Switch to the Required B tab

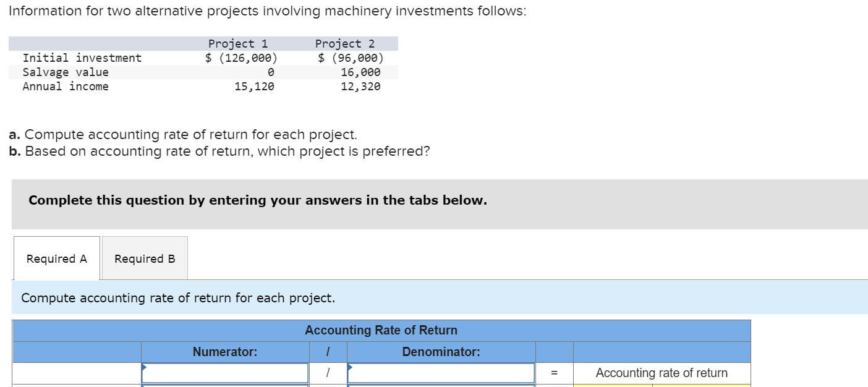click(x=145, y=258)
